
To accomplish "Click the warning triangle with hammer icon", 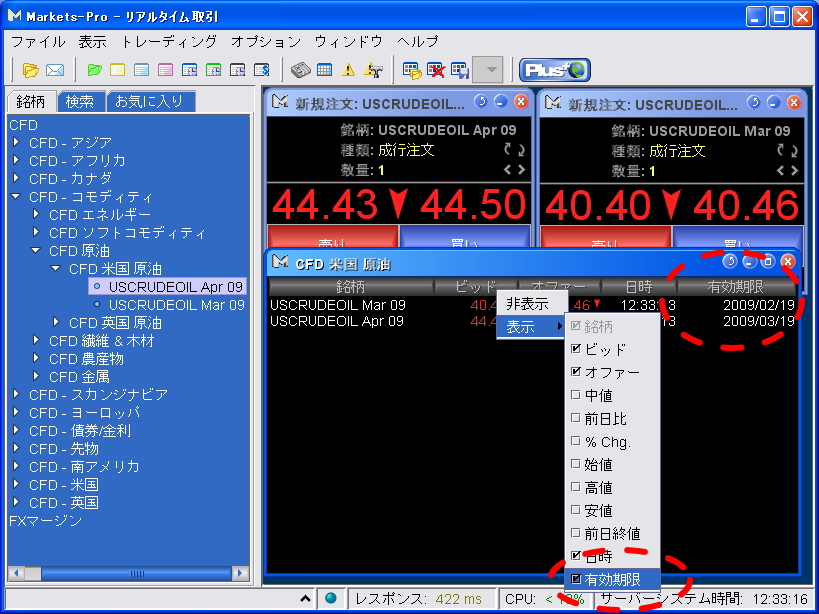I will point(373,70).
